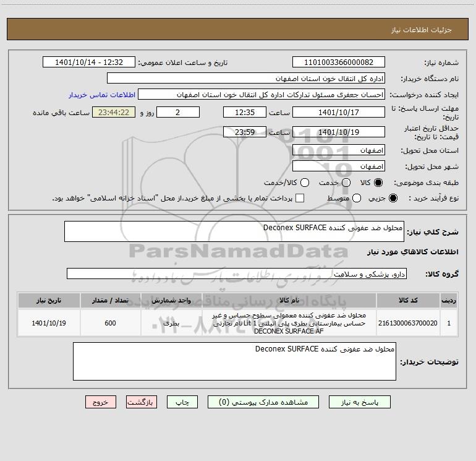Click the نام کالا column header
This screenshot has height=461, width=476.
pos(289,300)
